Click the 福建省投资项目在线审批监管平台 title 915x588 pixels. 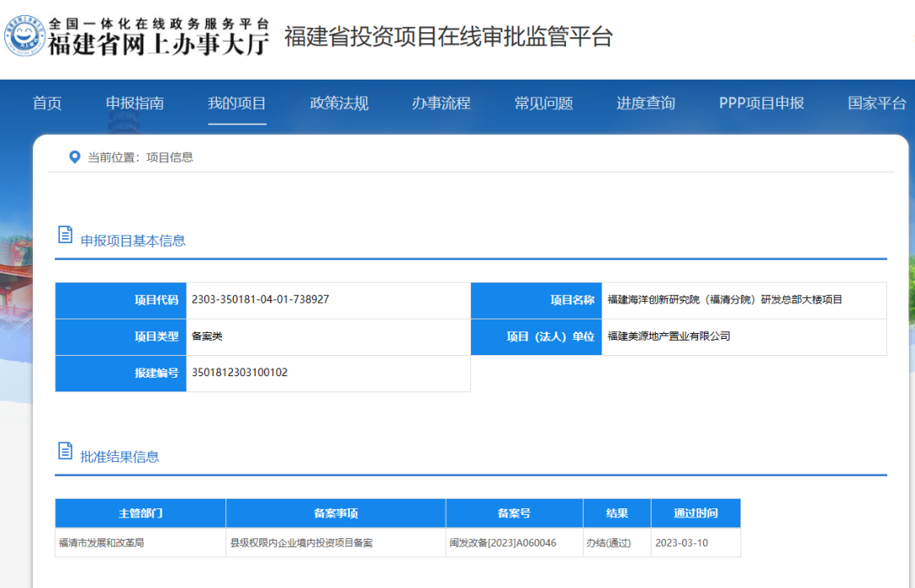(x=448, y=36)
